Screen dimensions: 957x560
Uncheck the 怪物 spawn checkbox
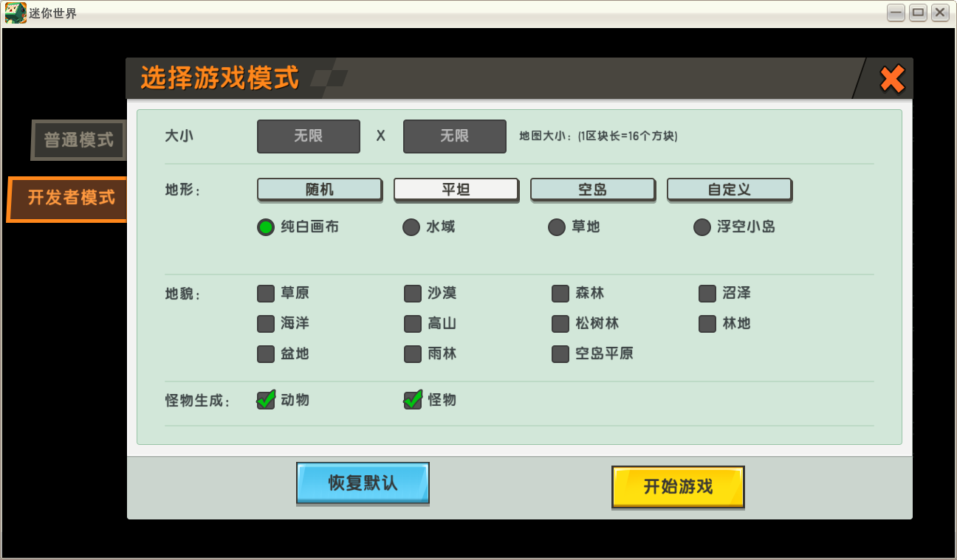[413, 400]
